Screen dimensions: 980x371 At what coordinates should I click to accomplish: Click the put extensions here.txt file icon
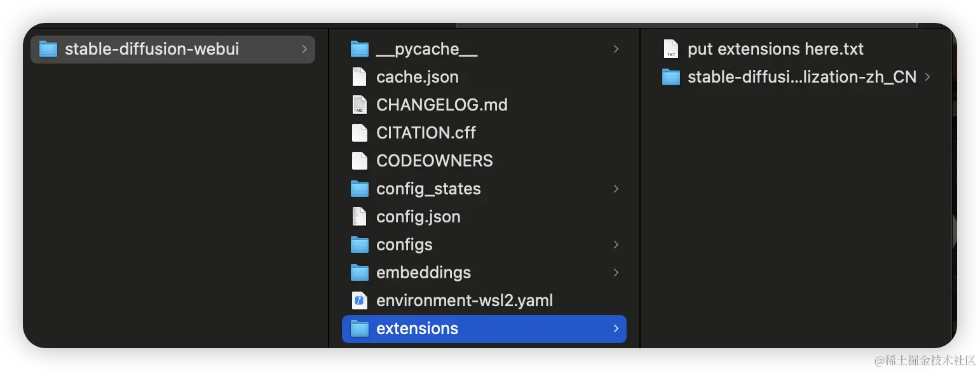coord(671,49)
